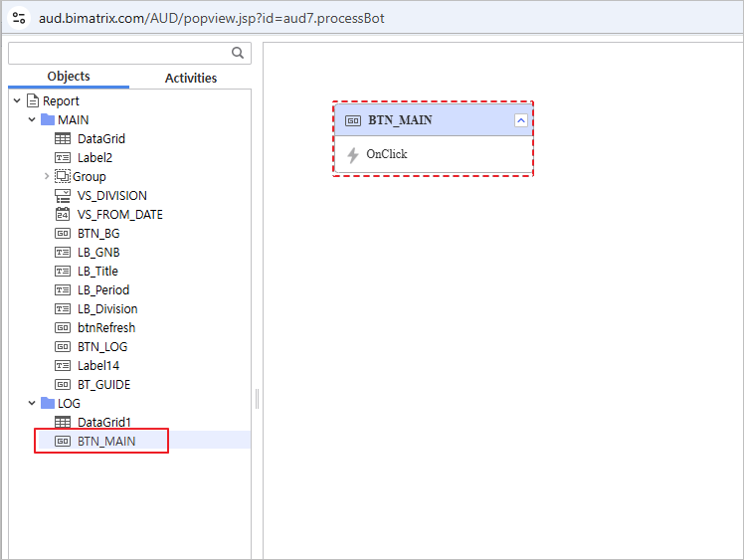Click the site settings icon in address bar
The width and height of the screenshot is (744, 560).
tap(19, 18)
